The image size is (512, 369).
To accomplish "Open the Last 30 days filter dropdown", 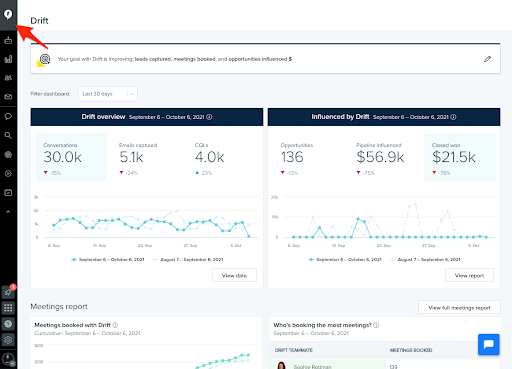I will click(108, 94).
